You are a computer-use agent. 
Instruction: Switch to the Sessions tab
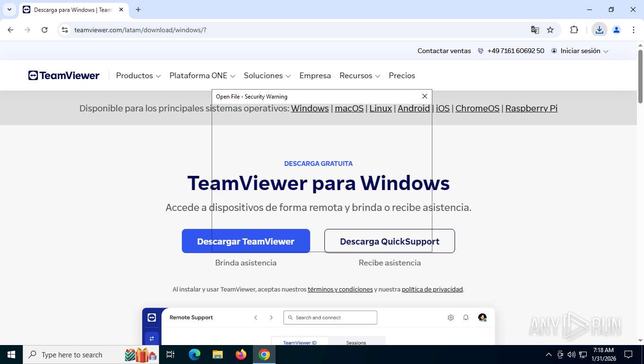click(x=356, y=342)
